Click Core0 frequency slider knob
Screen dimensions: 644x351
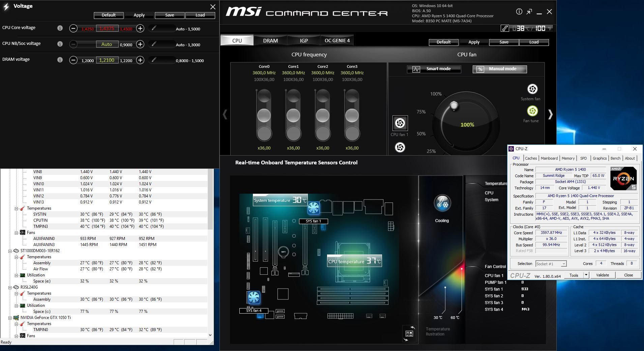point(264,115)
